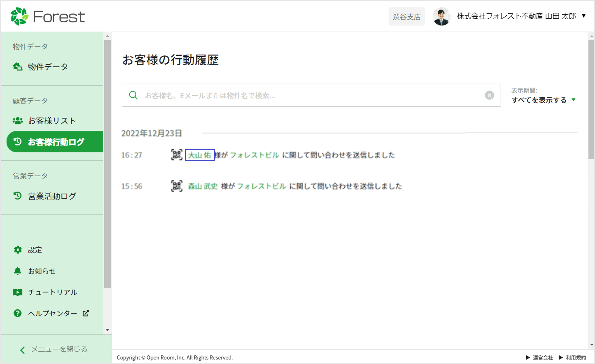Image resolution: width=595 pixels, height=364 pixels.
Task: Open the 表示期間 period dropdown
Action: tap(543, 100)
